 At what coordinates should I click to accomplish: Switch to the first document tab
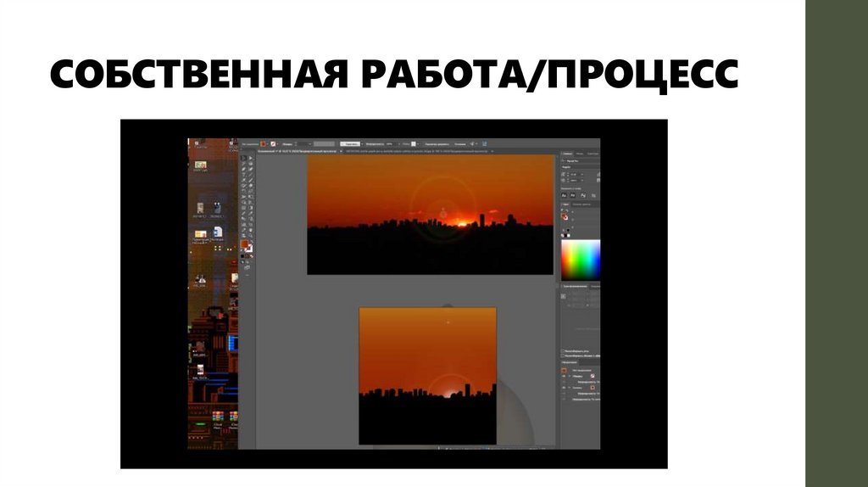pos(297,151)
